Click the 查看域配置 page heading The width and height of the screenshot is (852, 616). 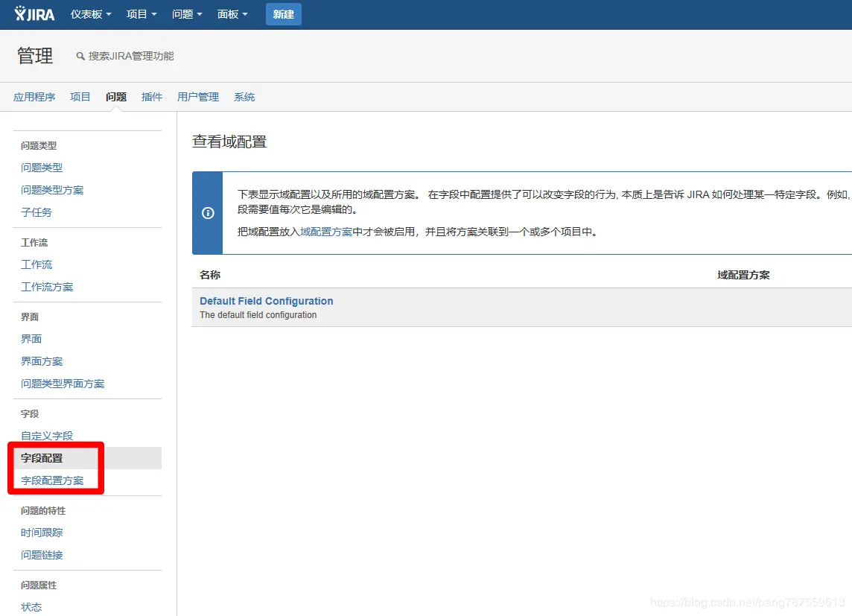[x=229, y=142]
